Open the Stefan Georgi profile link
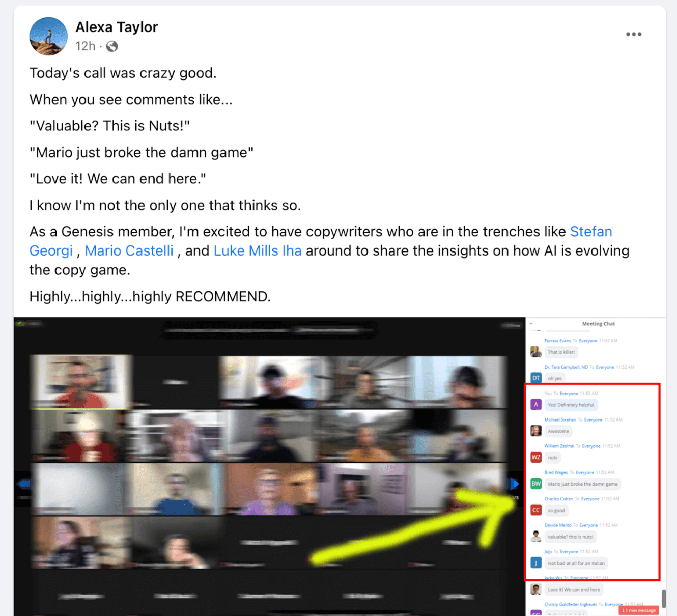 tap(590, 232)
